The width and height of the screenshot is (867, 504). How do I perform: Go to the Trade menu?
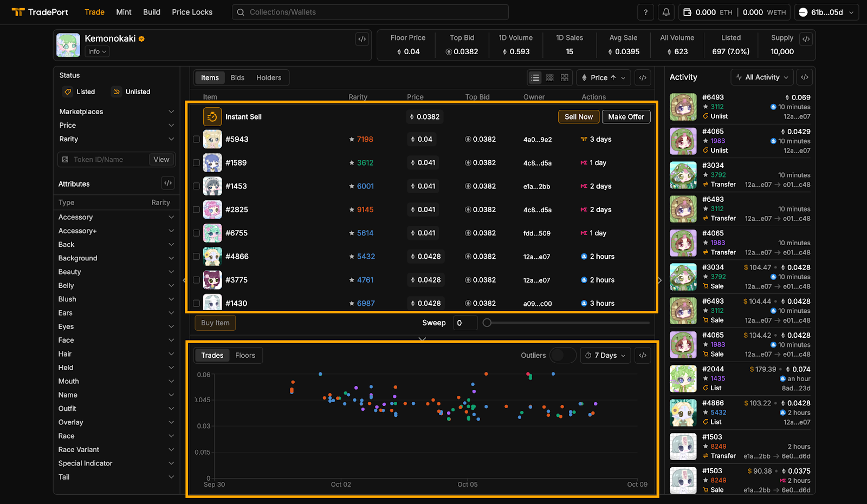point(94,12)
